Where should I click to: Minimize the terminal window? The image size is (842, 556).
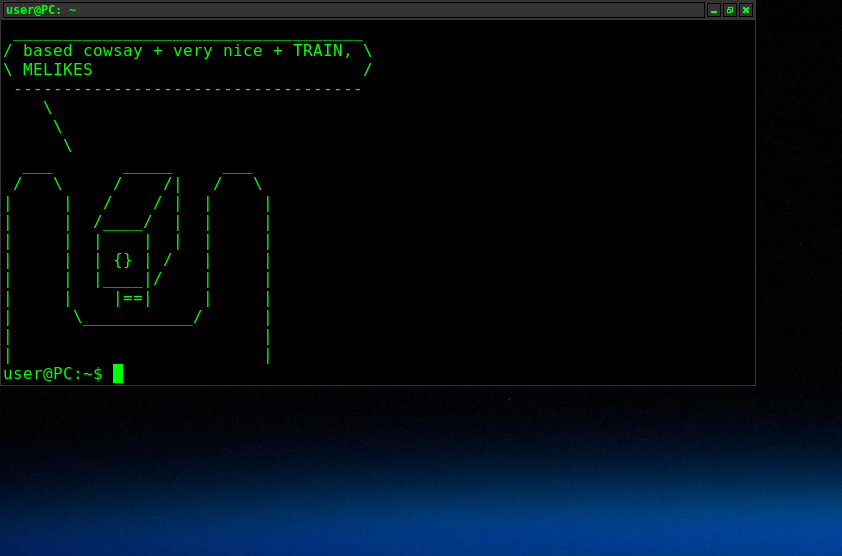(714, 10)
